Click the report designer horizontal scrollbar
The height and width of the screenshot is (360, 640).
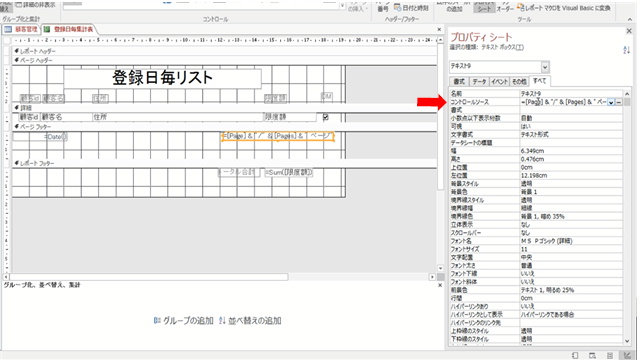[x=220, y=277]
